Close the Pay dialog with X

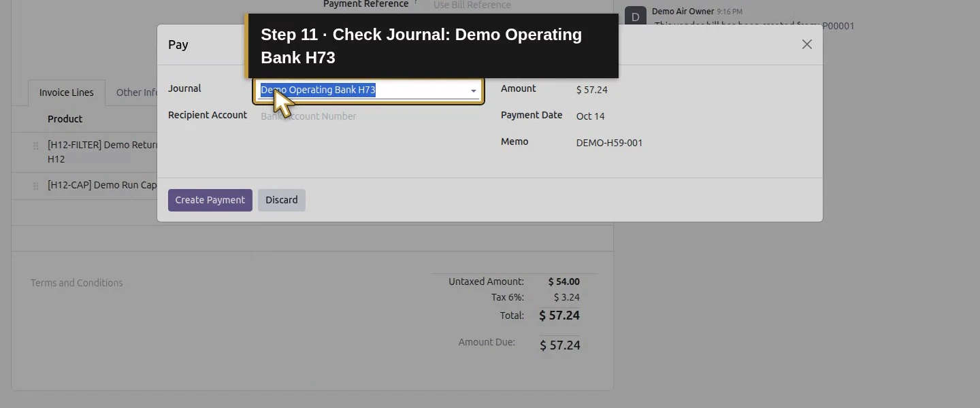click(806, 44)
